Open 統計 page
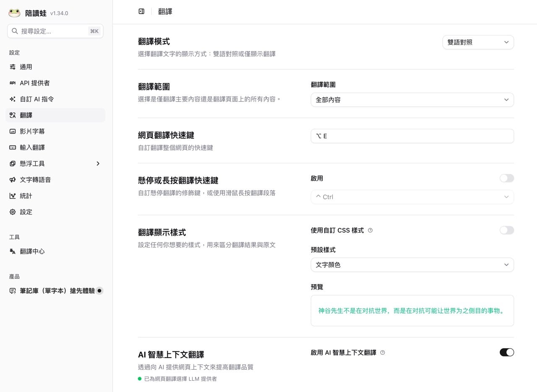Viewport: 537px width, 392px height. 55,196
